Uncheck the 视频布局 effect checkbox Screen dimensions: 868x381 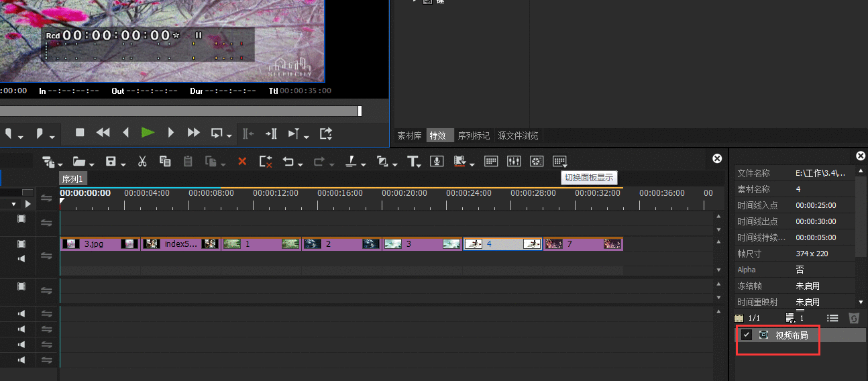[747, 335]
